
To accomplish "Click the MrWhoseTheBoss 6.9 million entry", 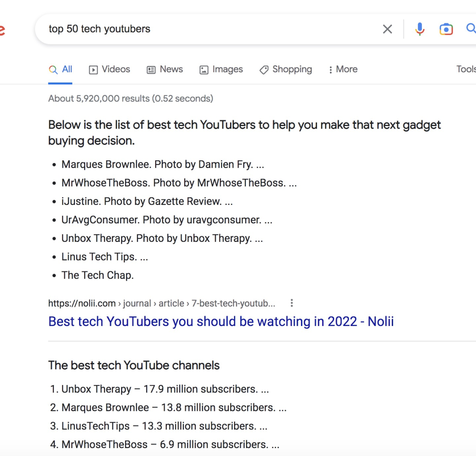I will [x=170, y=445].
